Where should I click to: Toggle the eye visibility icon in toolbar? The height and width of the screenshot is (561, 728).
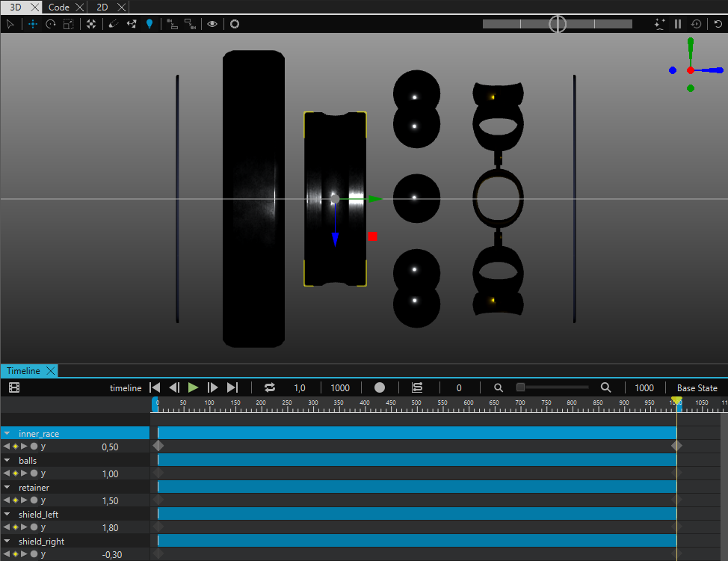pyautogui.click(x=213, y=24)
